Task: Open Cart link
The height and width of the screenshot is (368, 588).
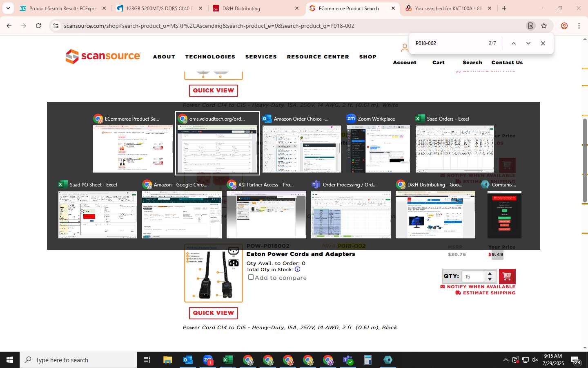Action: point(439,63)
